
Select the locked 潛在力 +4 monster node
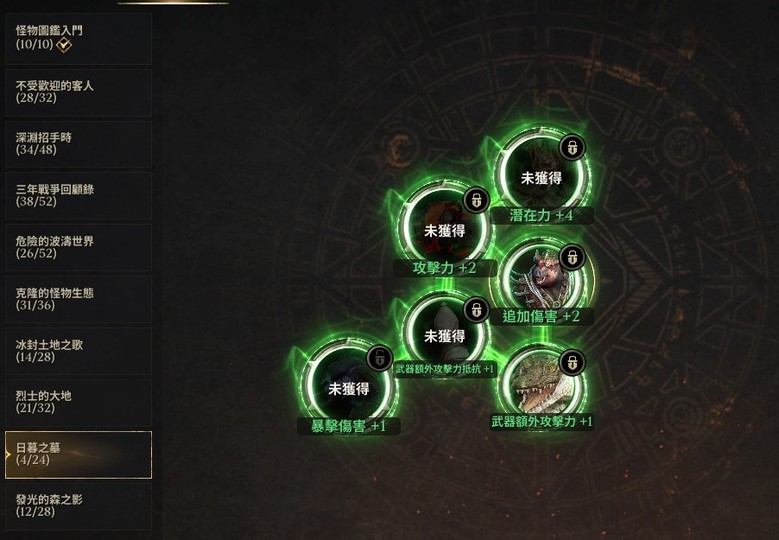tap(542, 177)
